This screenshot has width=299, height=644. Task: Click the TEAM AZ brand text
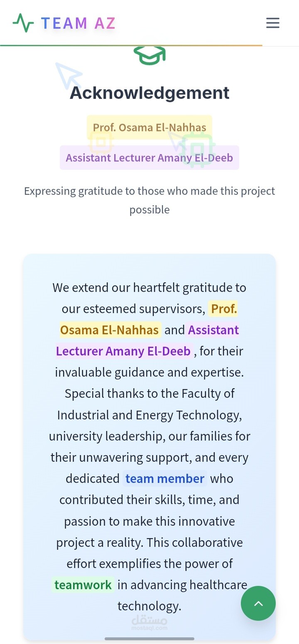click(78, 23)
